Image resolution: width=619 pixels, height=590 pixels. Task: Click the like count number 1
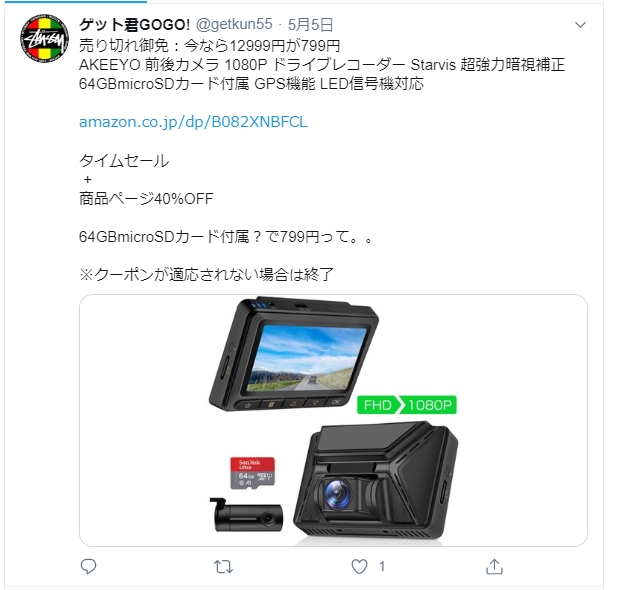382,567
